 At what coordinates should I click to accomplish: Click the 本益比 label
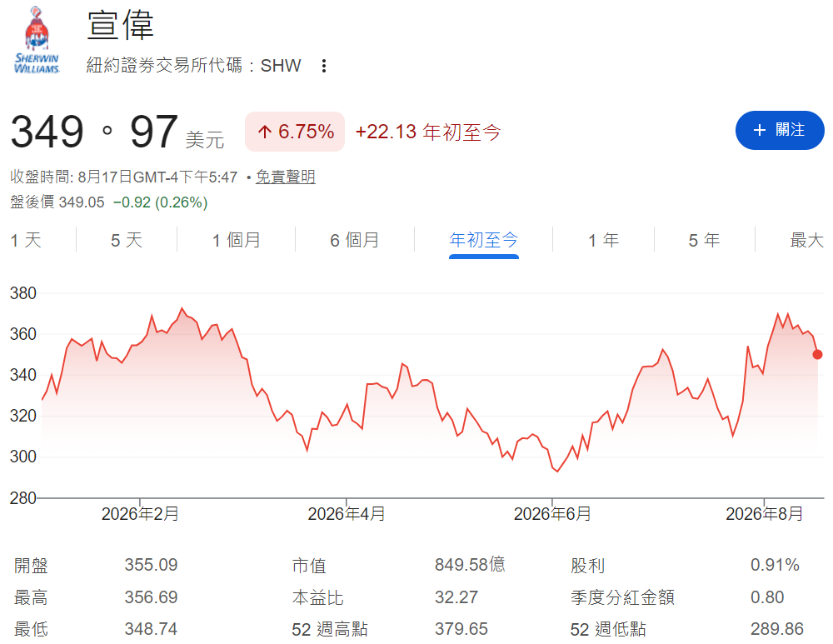pyautogui.click(x=317, y=597)
